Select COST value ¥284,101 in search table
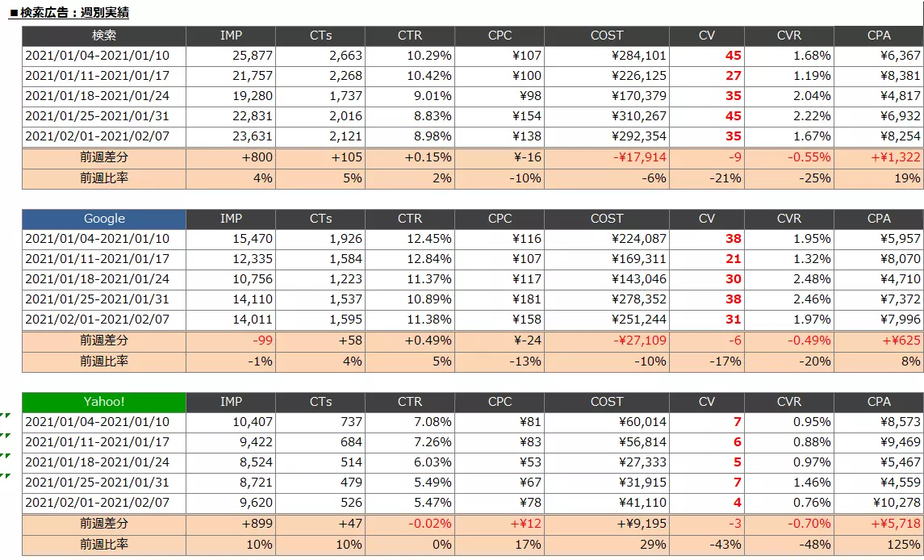 tap(607, 56)
